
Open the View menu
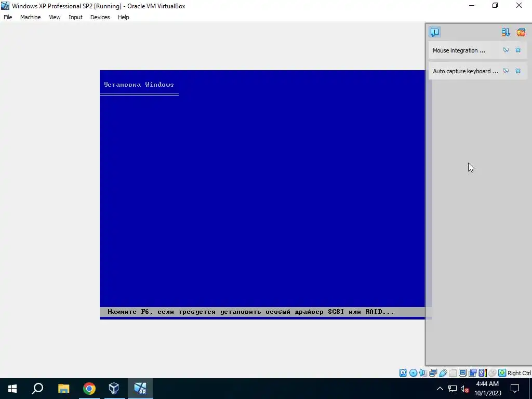55,17
